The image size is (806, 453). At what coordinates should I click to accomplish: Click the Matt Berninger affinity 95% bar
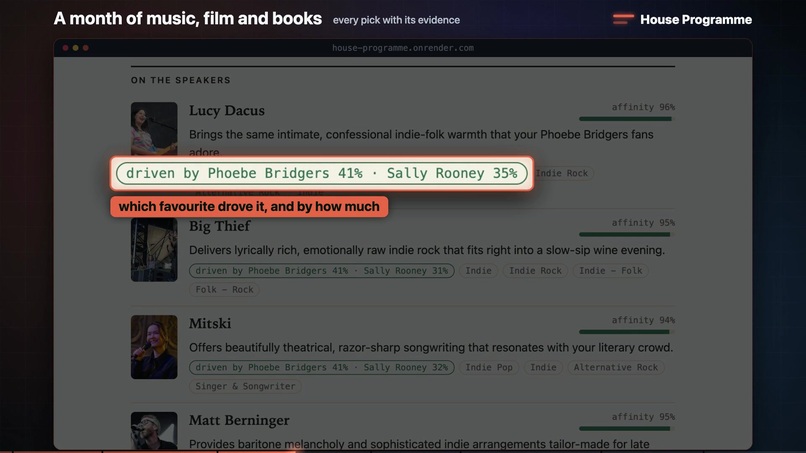(627, 428)
